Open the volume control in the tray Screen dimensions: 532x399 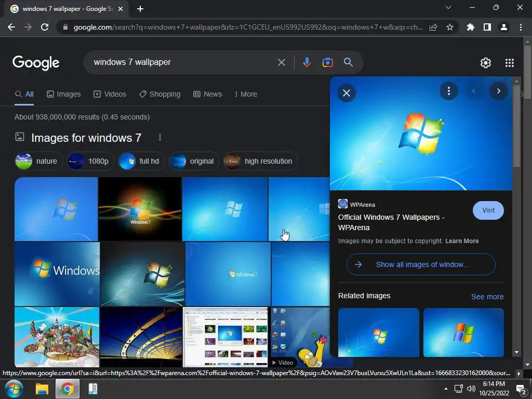pos(471,389)
